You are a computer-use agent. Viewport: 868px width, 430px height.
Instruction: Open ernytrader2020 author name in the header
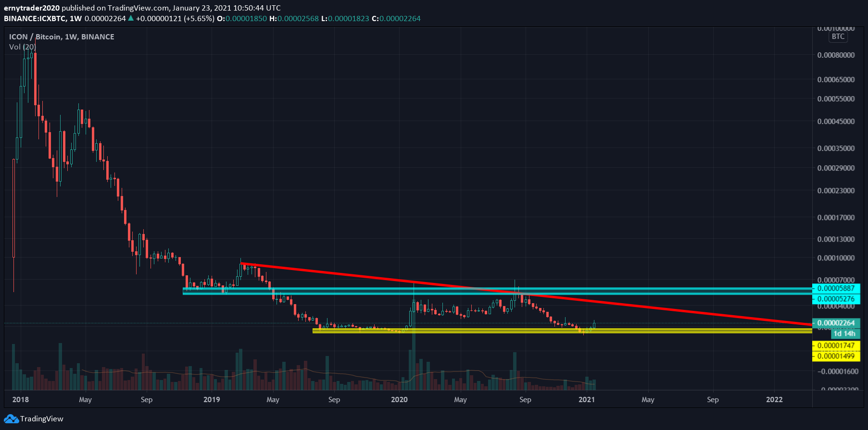click(x=32, y=8)
